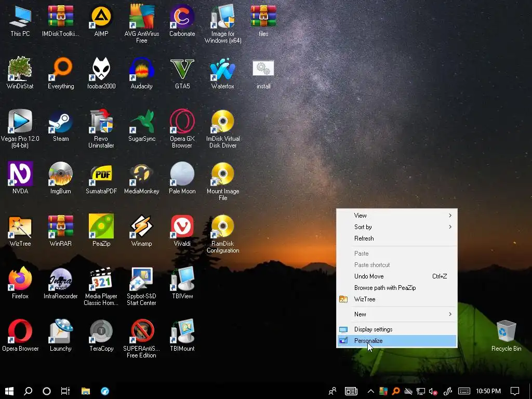Image resolution: width=532 pixels, height=399 pixels.
Task: Open Display settings from context menu
Action: pyautogui.click(x=396, y=329)
